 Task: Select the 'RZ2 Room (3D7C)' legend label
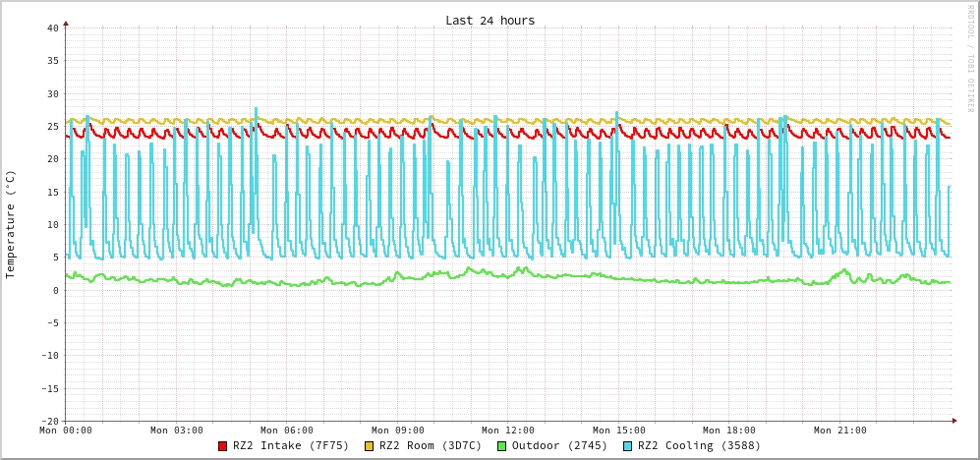(x=430, y=446)
